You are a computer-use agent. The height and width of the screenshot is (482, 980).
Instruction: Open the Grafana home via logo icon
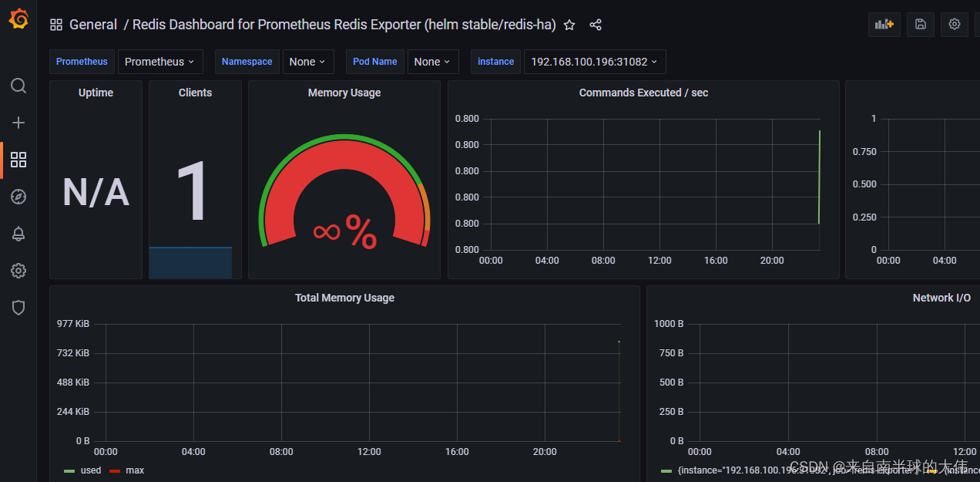18,19
